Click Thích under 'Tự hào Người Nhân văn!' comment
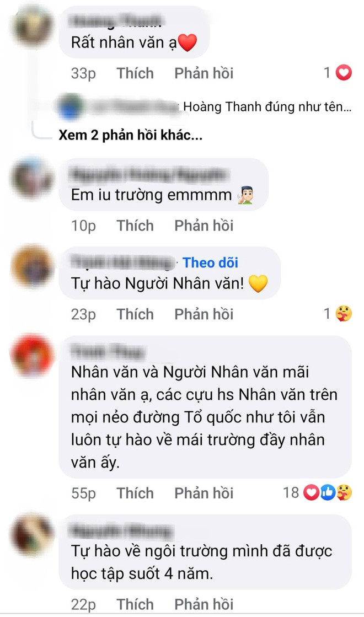Screen dimensions: 364x617 (135, 314)
